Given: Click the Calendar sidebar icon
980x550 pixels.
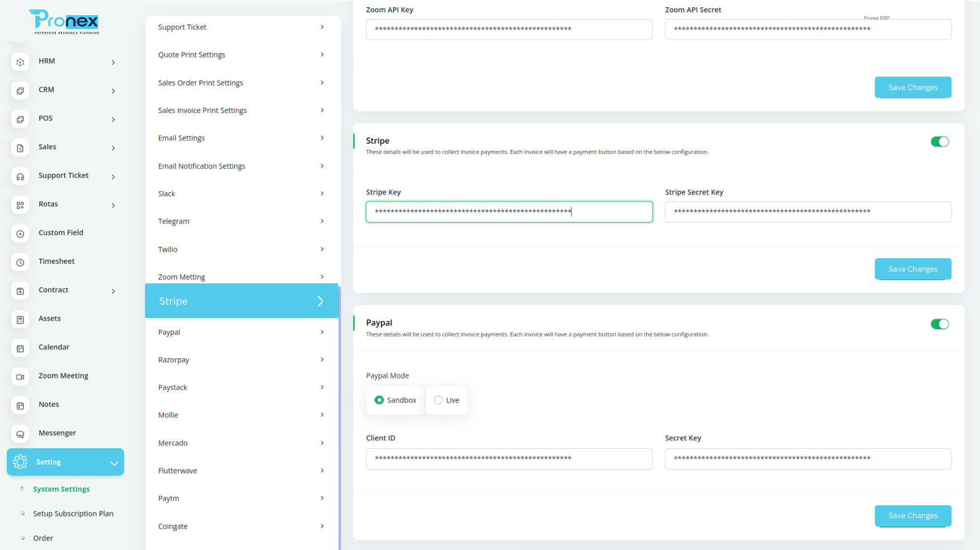Looking at the screenshot, I should [x=20, y=348].
